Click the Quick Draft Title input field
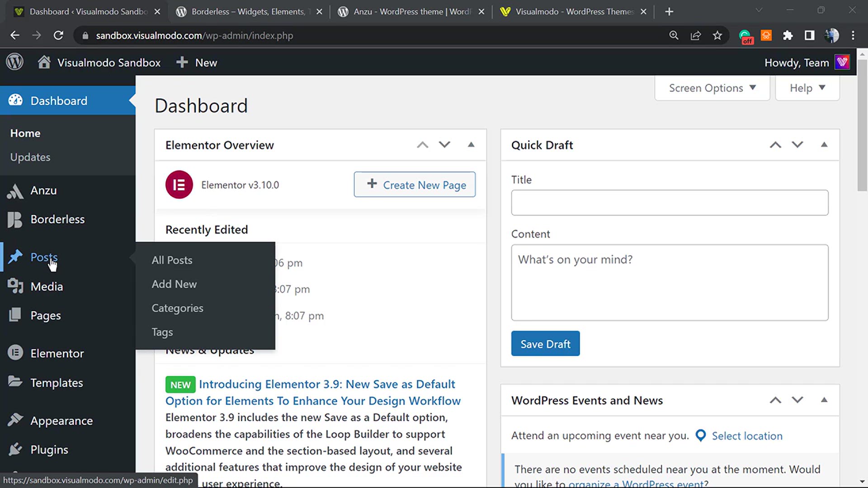 pyautogui.click(x=670, y=202)
